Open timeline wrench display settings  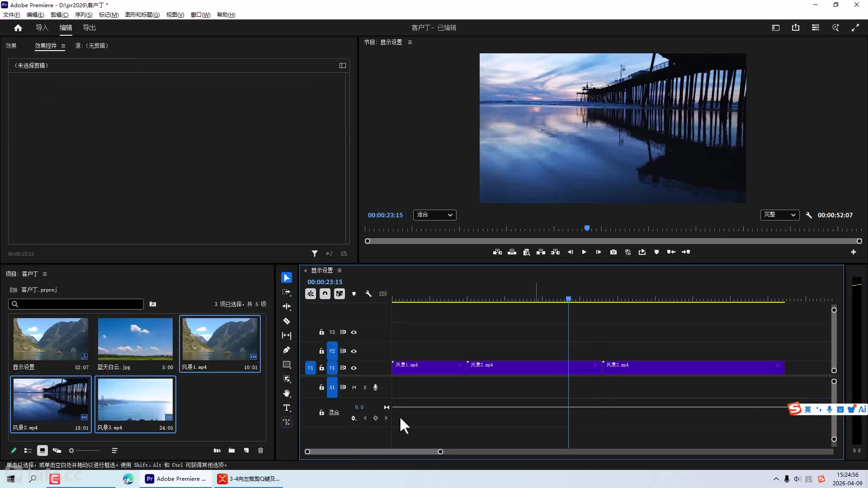tap(368, 294)
